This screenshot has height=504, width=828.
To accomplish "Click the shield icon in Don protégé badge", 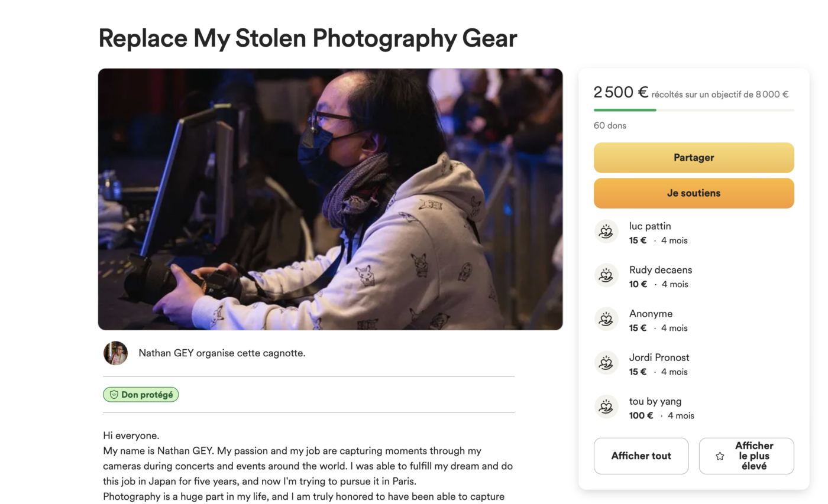I will 114,395.
